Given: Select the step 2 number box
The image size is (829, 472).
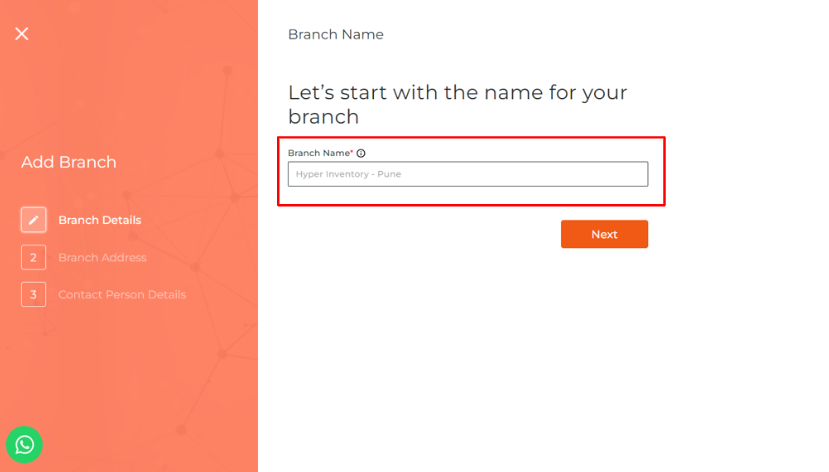Looking at the screenshot, I should tap(33, 257).
